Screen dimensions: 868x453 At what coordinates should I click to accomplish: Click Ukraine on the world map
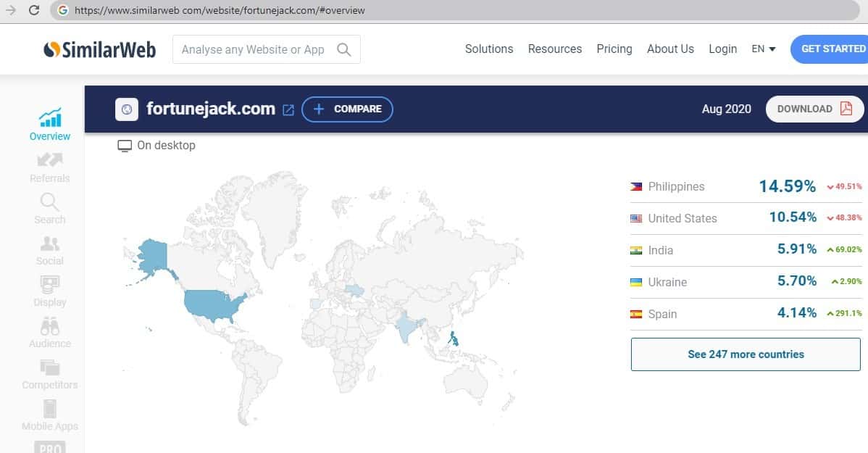click(x=355, y=290)
